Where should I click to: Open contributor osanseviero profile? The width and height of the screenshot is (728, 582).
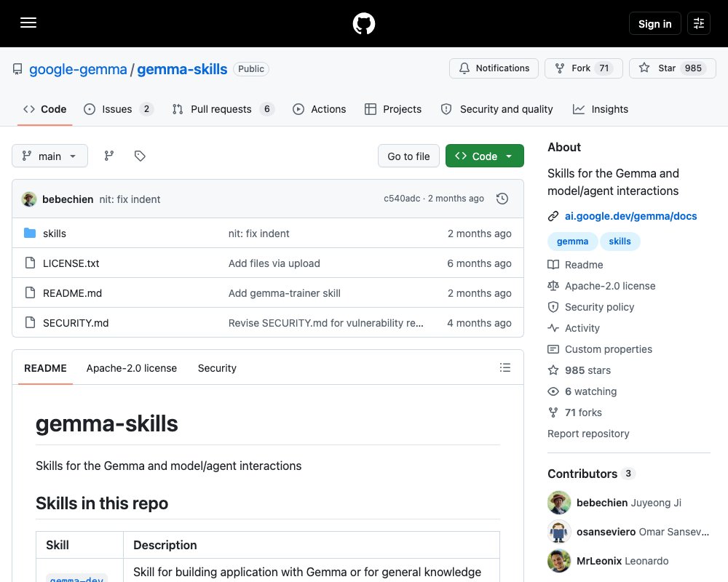643,532
